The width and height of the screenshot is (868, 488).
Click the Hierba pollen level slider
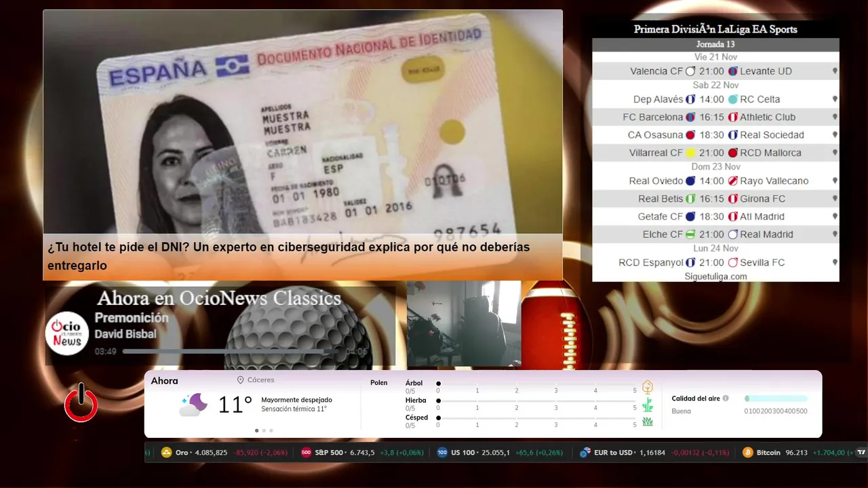pyautogui.click(x=537, y=401)
